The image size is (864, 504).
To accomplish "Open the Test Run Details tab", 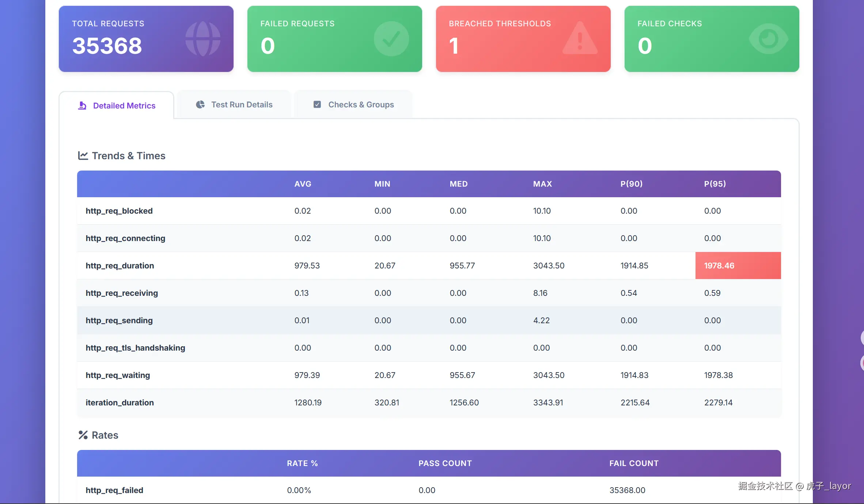I will [242, 104].
